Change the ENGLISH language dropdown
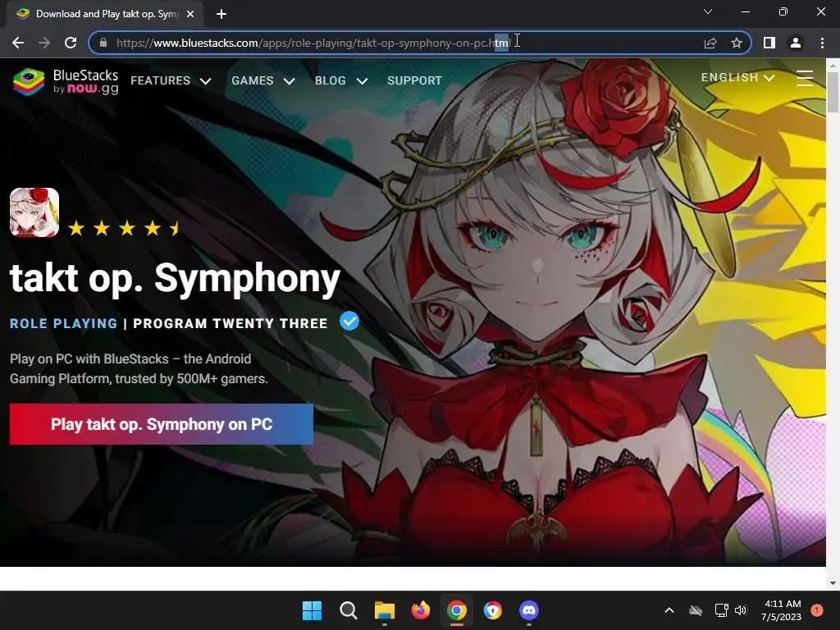 coord(737,77)
